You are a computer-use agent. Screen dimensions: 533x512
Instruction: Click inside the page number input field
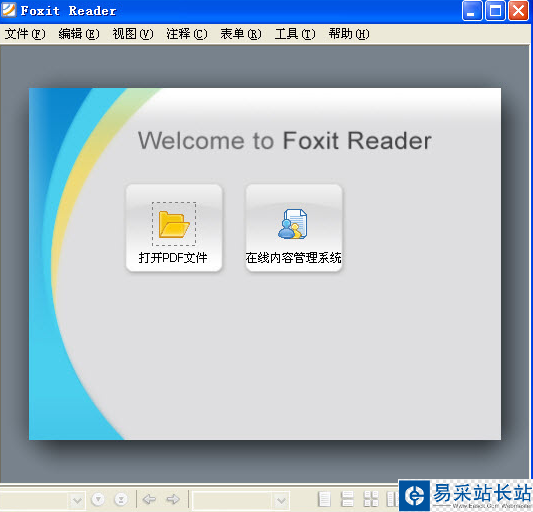[x=34, y=500]
